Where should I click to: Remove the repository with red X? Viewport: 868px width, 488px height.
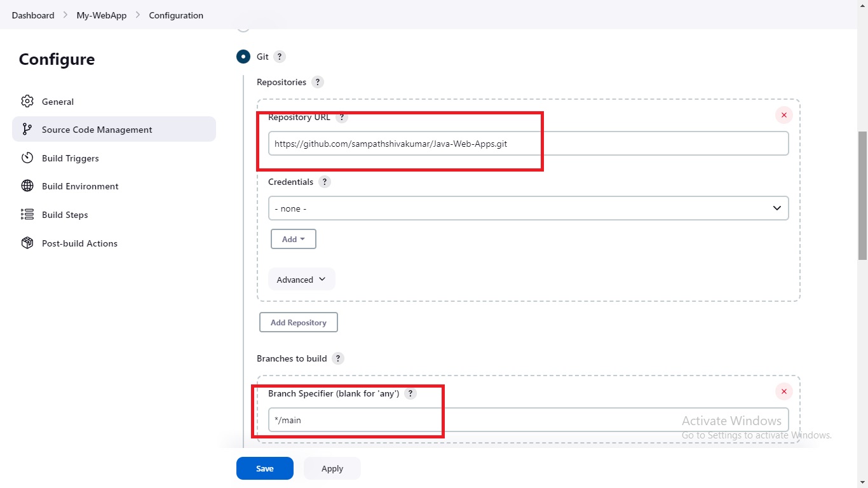click(x=784, y=115)
